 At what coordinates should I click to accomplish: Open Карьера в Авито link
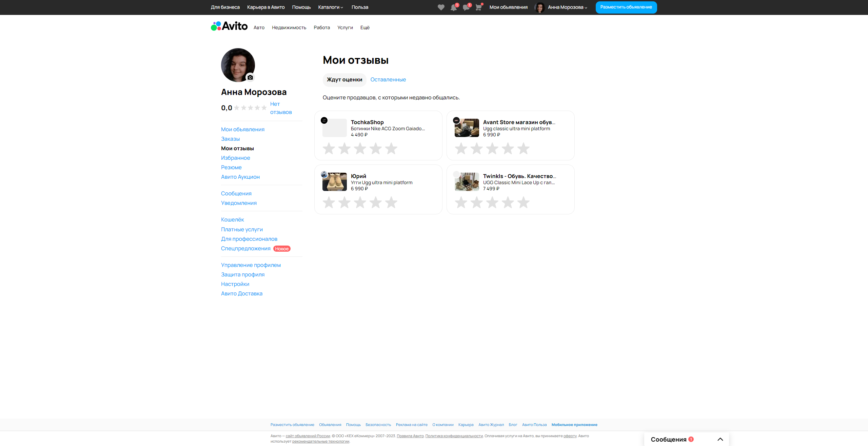coord(266,7)
